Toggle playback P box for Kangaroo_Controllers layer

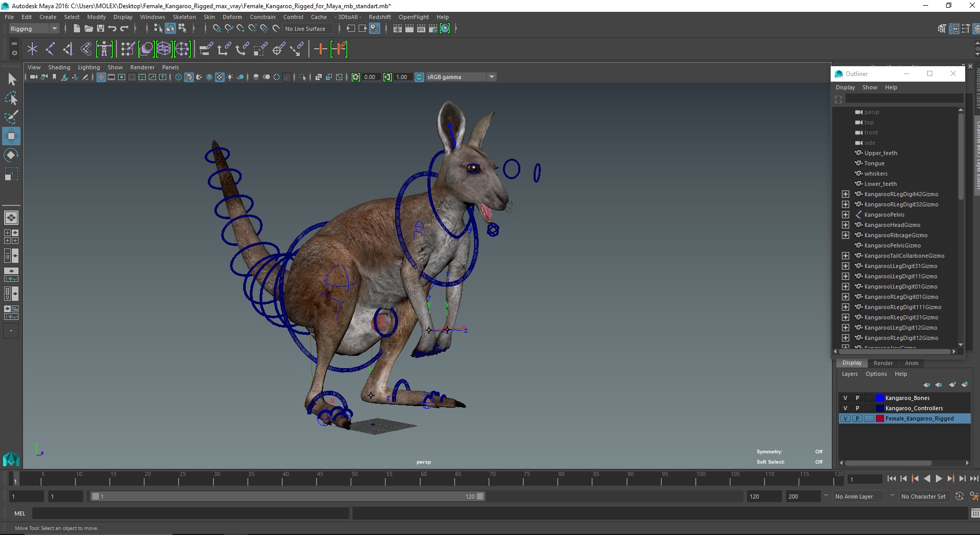857,408
